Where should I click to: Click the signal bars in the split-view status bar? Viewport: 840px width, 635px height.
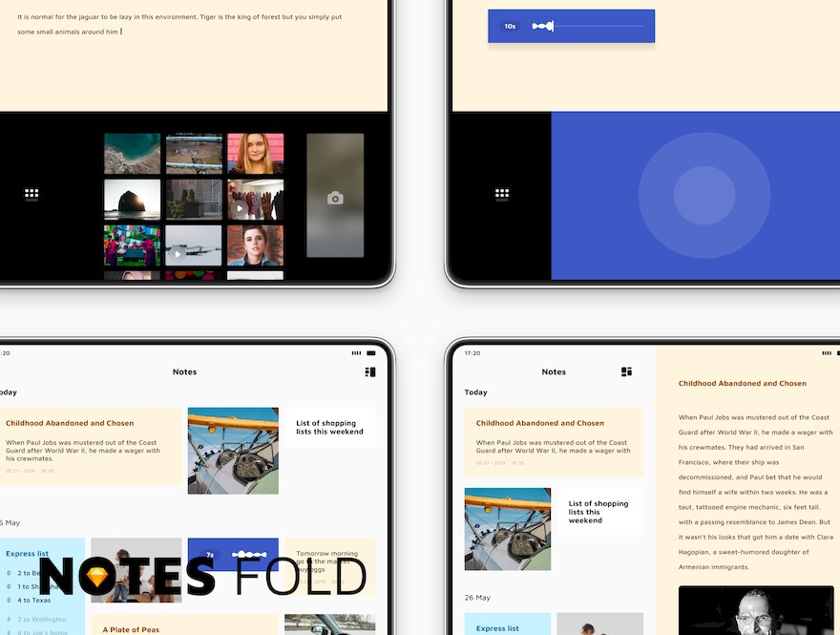pos(828,353)
